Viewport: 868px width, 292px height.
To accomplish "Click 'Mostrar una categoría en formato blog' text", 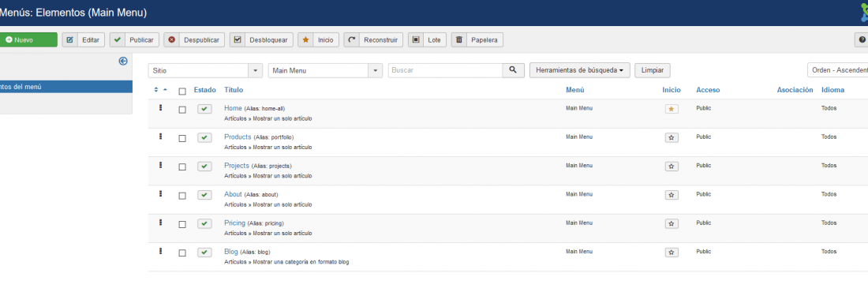I will pyautogui.click(x=301, y=261).
